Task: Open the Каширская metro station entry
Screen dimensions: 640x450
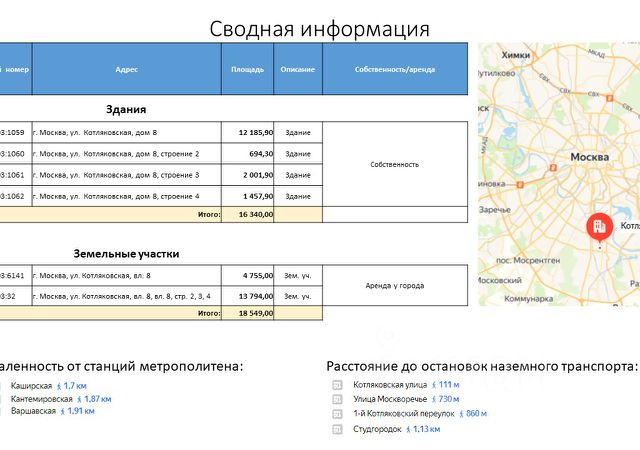Action: point(31,386)
